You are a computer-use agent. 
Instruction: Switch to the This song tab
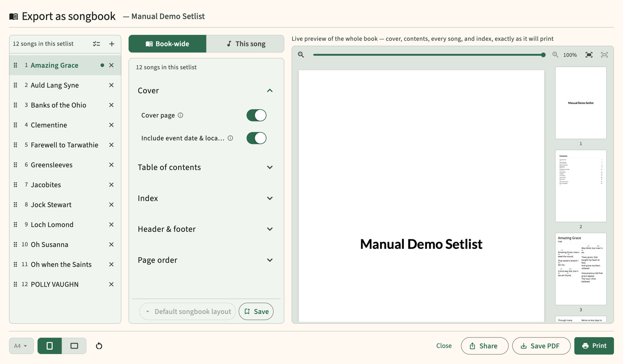tap(245, 44)
